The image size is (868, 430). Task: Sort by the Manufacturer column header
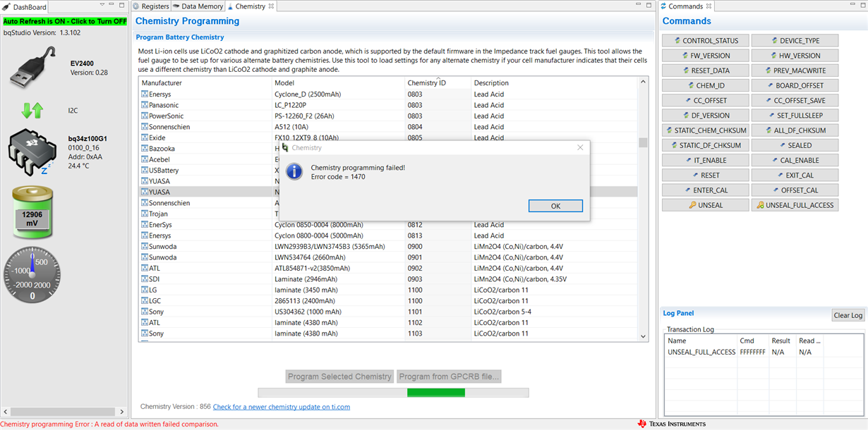pos(205,83)
